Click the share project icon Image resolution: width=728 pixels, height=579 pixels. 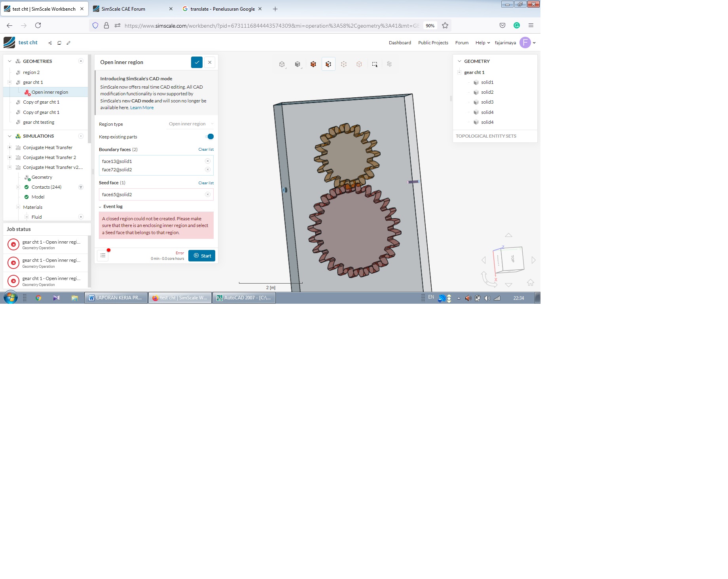[x=50, y=43]
